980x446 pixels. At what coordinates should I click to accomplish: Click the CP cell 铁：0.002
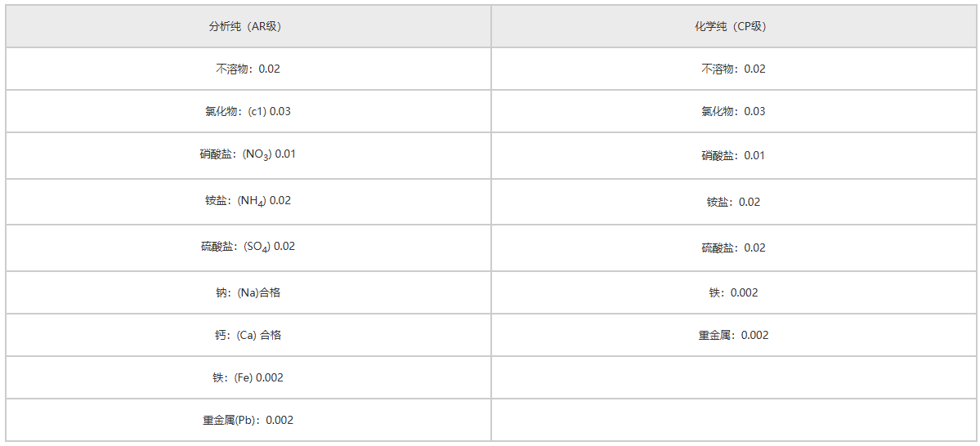pos(734,292)
